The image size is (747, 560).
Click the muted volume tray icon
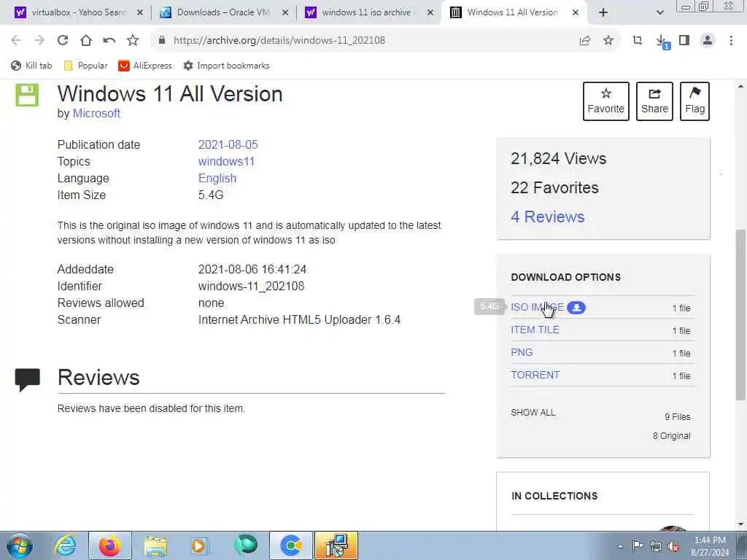[x=673, y=547]
